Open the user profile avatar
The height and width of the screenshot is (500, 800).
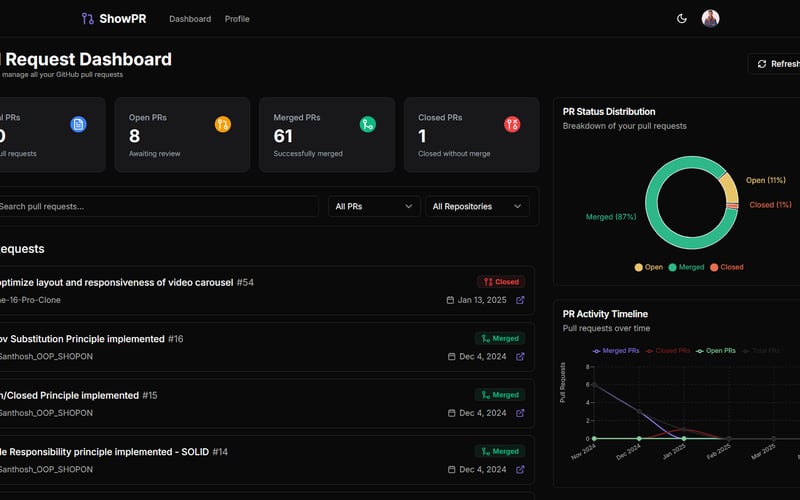(x=710, y=18)
